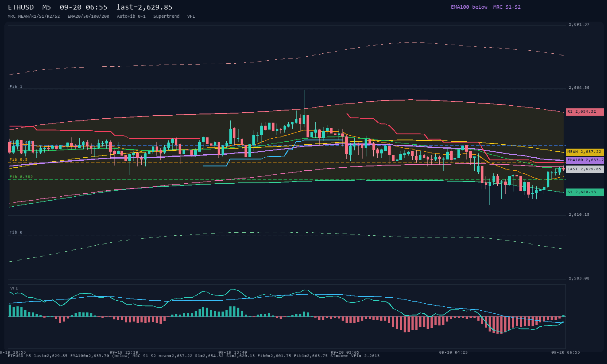The width and height of the screenshot is (607, 364).
Task: Click 'mean=2,637.22' in the bottom status line
Action: (x=176, y=356)
